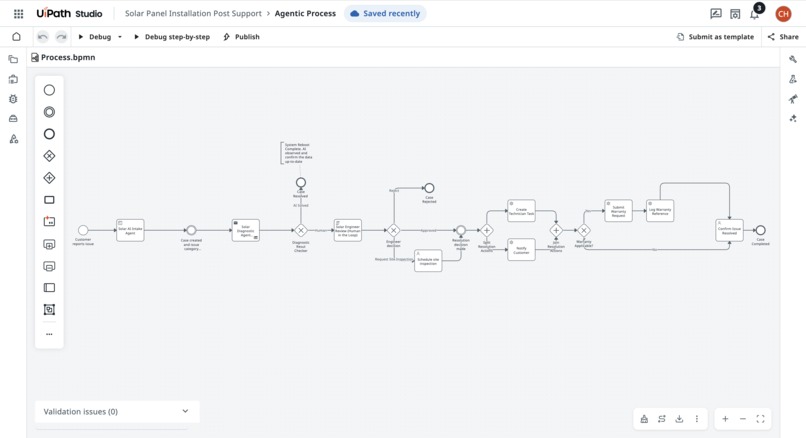Click the stamp-shaped first icon in bottom toolbar

coord(644,419)
